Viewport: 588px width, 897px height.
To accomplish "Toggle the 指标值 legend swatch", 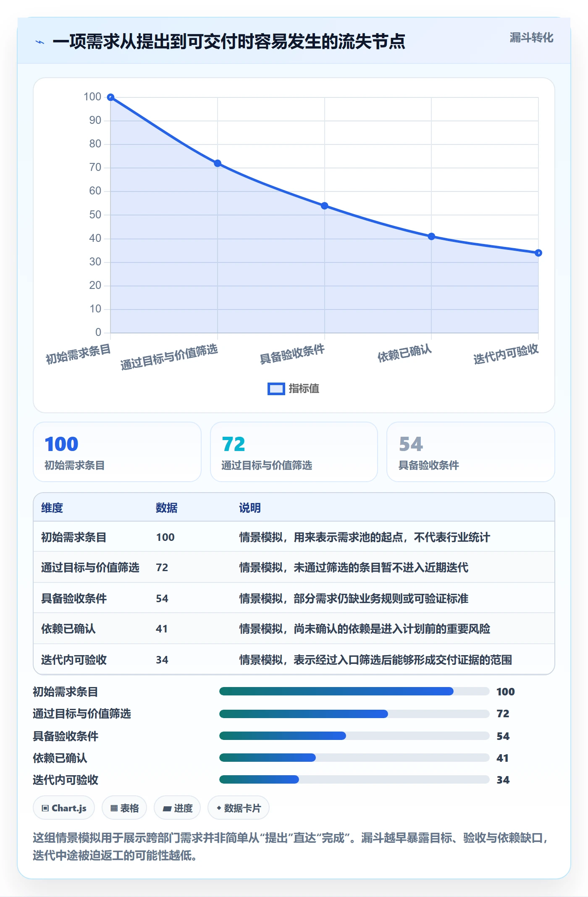I will (276, 389).
